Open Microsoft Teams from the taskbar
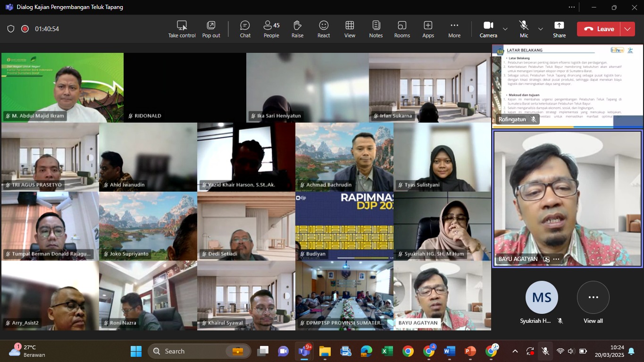Screen dimensions: 644x362 [x=303, y=351]
